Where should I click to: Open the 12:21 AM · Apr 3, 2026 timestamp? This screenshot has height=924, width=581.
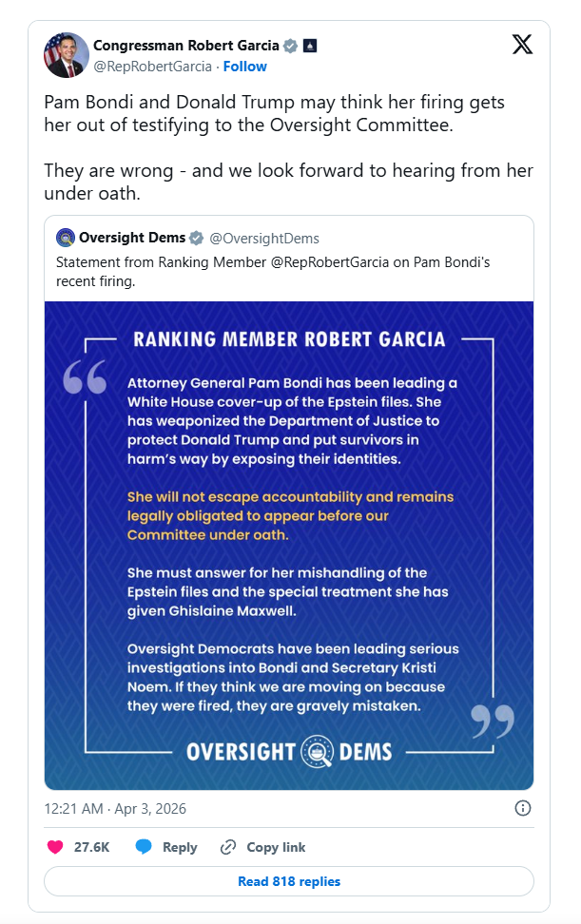point(115,809)
